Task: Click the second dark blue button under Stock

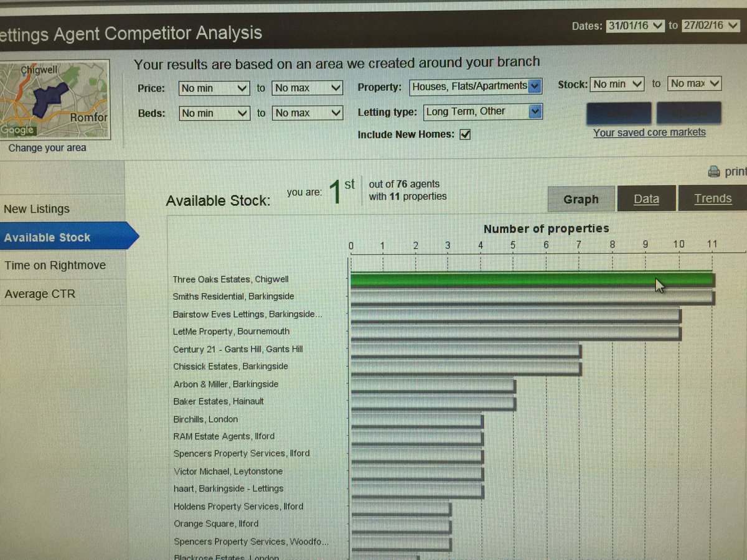Action: pyautogui.click(x=688, y=113)
